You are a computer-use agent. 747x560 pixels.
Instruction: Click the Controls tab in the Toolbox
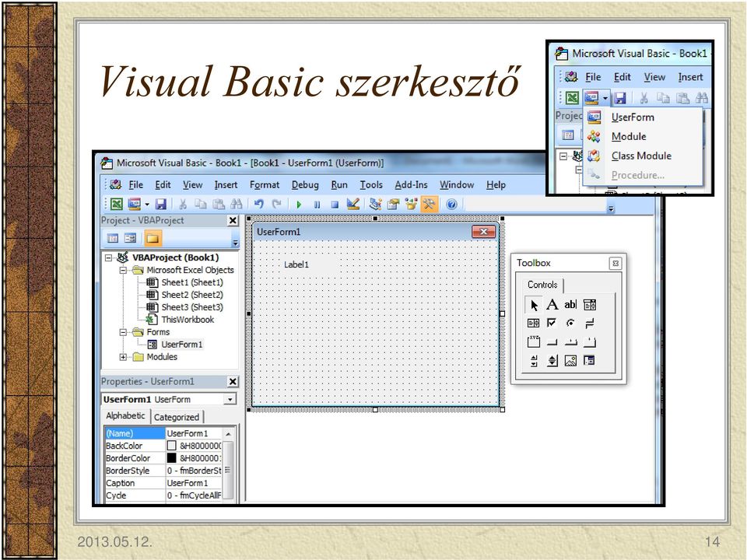pos(542,285)
